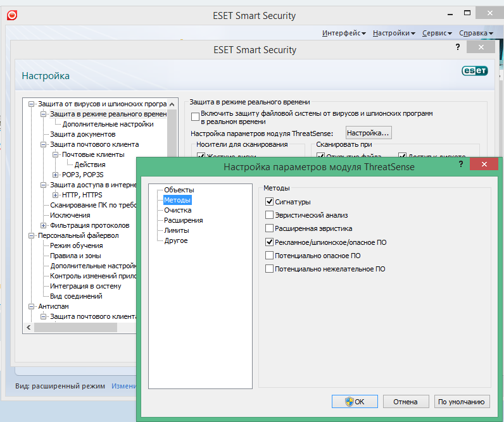Collapse Защита от вирусов и шпионских программ node
The image size is (504, 422).
click(x=31, y=104)
